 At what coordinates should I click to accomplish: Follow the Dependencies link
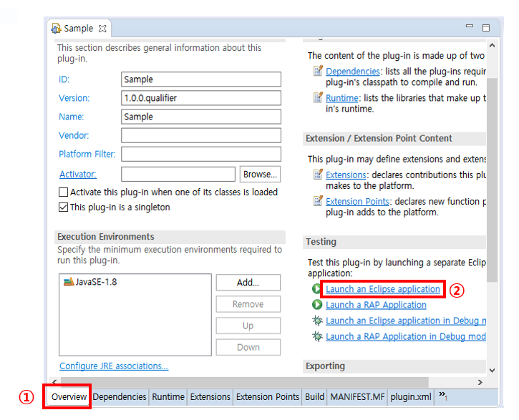[352, 71]
